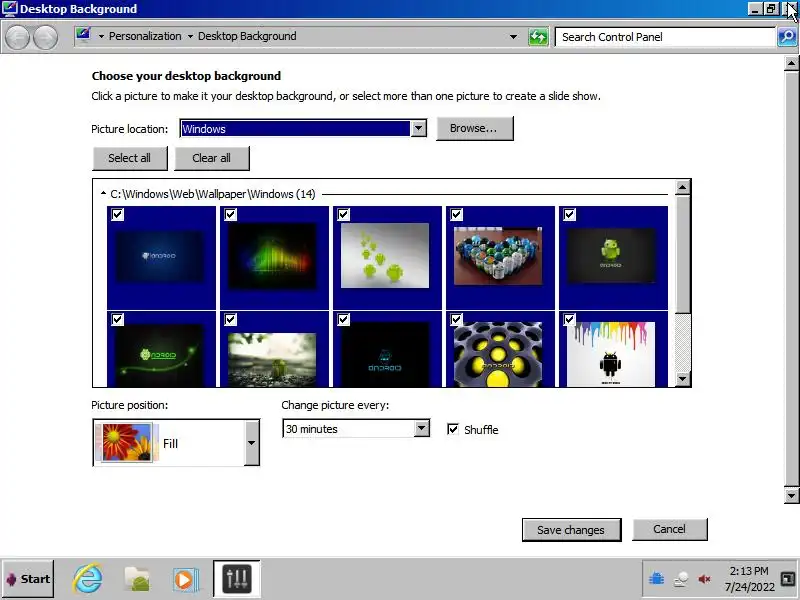Screen dimensions: 800x600
Task: Uncheck the green androids on white wallpaper
Action: [x=343, y=214]
